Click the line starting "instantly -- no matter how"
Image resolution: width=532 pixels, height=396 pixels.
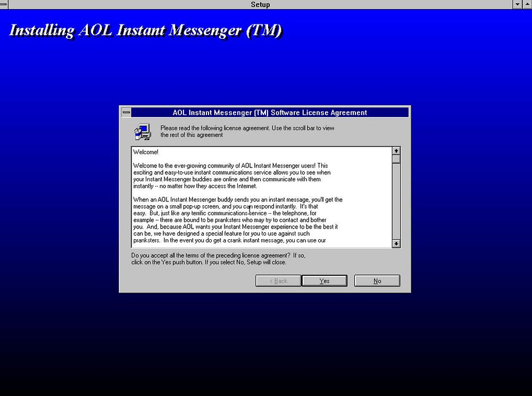click(x=195, y=186)
